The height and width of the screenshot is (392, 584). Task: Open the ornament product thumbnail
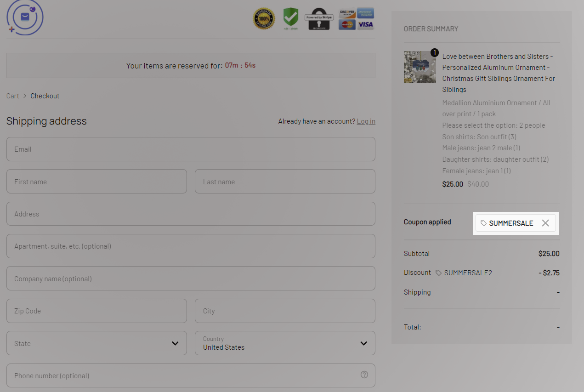tap(420, 67)
